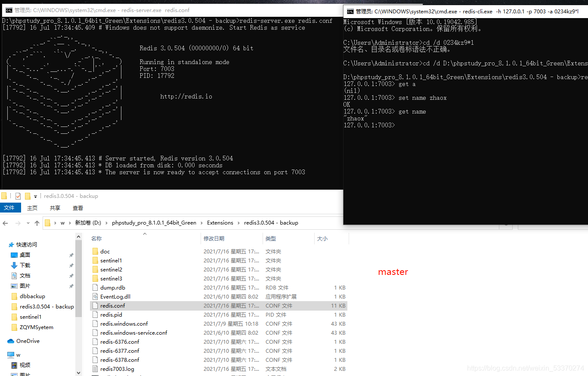Screen dimensions: 588x376
Task: Click the redis7003.log file icon
Action: coord(95,369)
